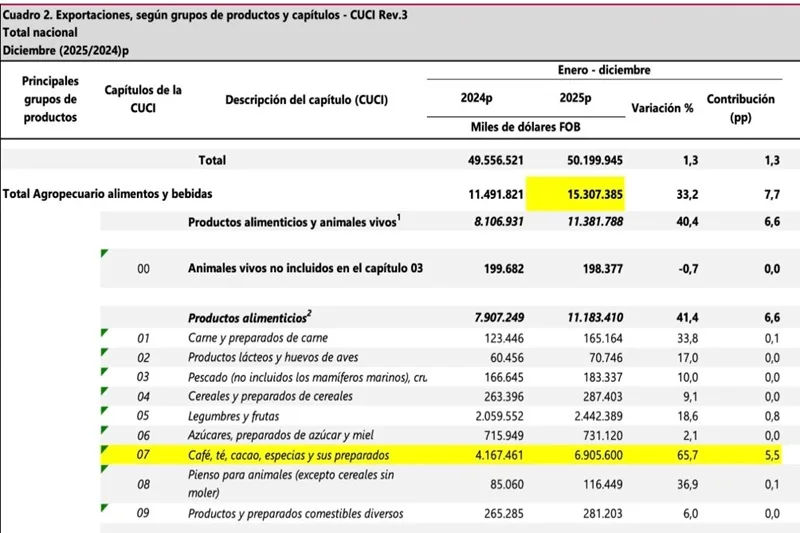
Task: Select the Variación % header cell
Action: click(662, 107)
